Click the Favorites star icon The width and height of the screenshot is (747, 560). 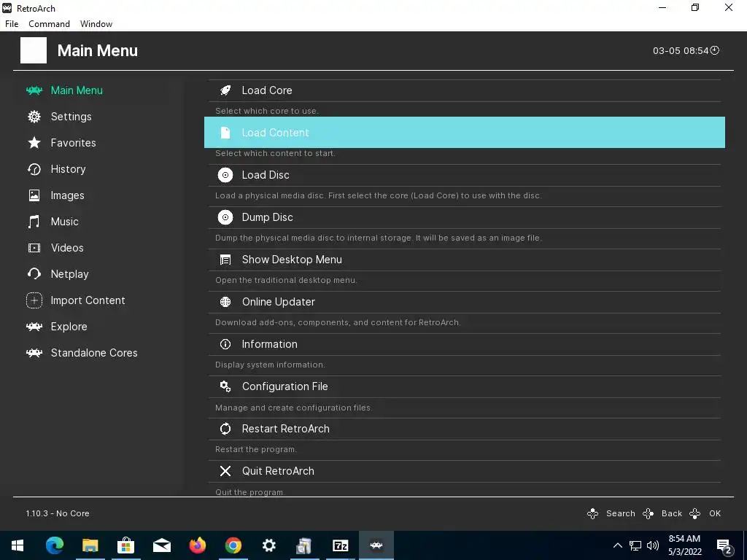point(34,143)
